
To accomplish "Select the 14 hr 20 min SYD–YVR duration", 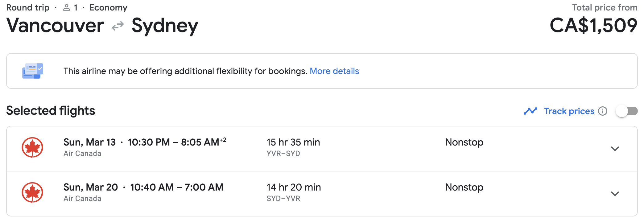I will coord(294,187).
